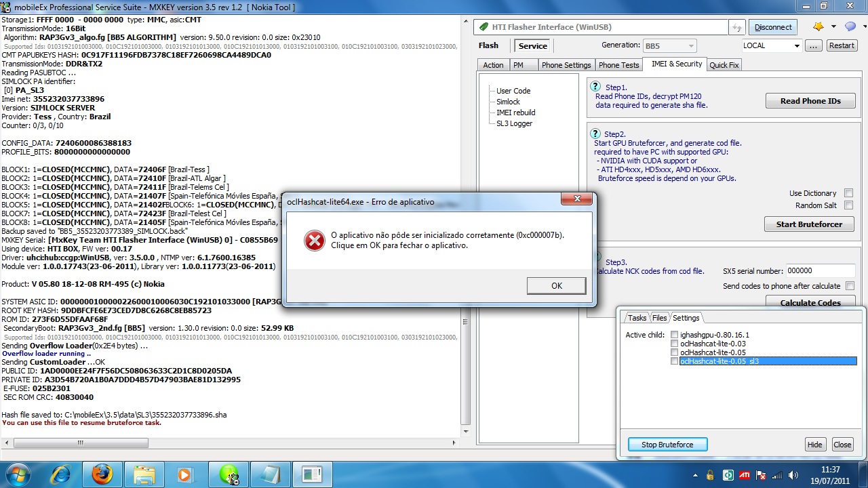This screenshot has height=488, width=868.
Task: Switch to the Quick Fix tab
Action: click(x=724, y=65)
